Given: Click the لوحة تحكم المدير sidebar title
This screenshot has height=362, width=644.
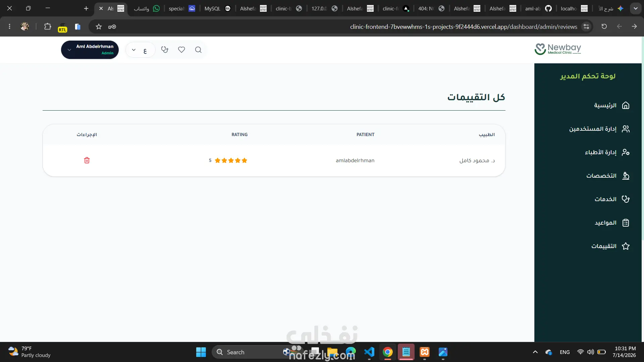Looking at the screenshot, I should (588, 76).
